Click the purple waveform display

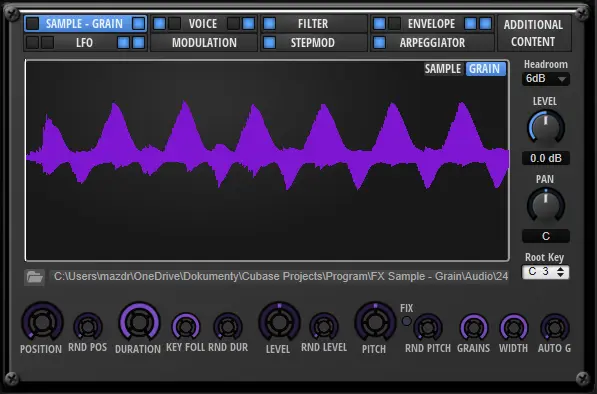pyautogui.click(x=267, y=160)
